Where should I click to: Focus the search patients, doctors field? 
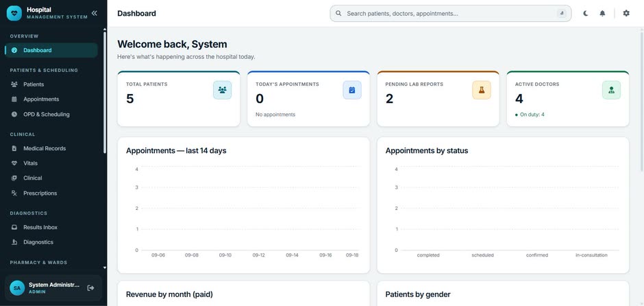tap(451, 14)
